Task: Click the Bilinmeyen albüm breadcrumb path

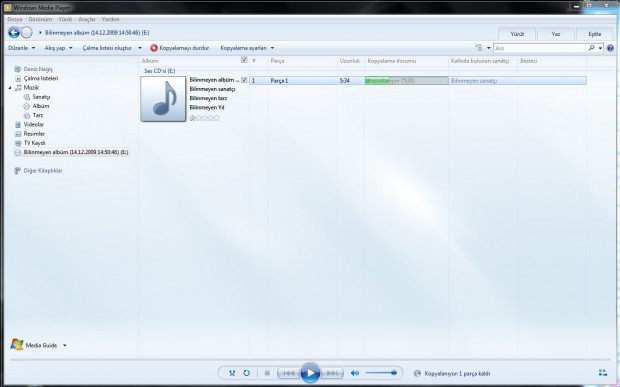Action: pos(97,33)
